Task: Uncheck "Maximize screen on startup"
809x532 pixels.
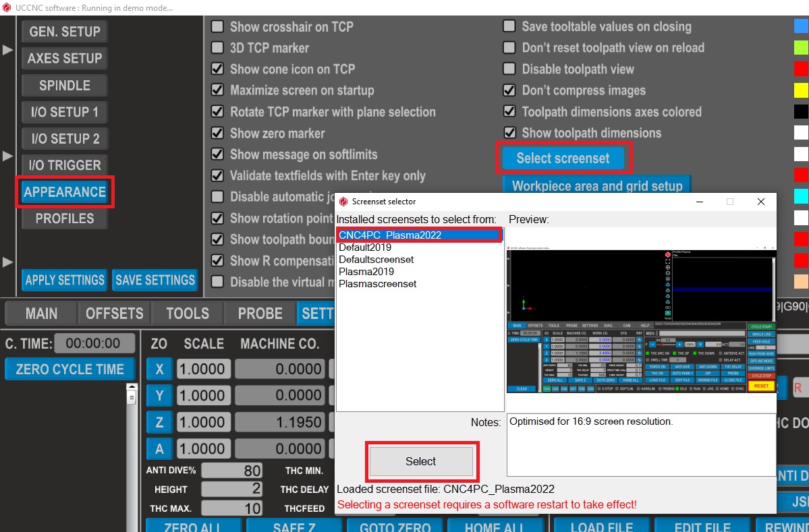Action: pyautogui.click(x=217, y=90)
